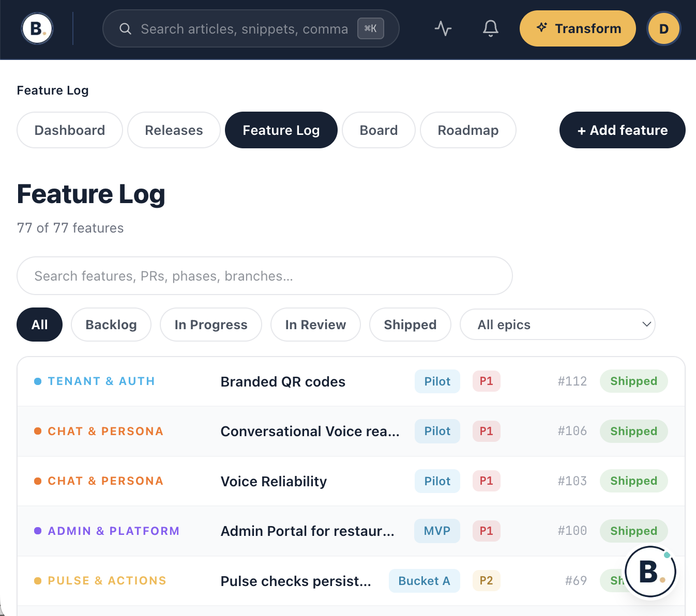Click Shipped status on Voice Reliability row
The height and width of the screenshot is (616, 696).
pyautogui.click(x=634, y=481)
